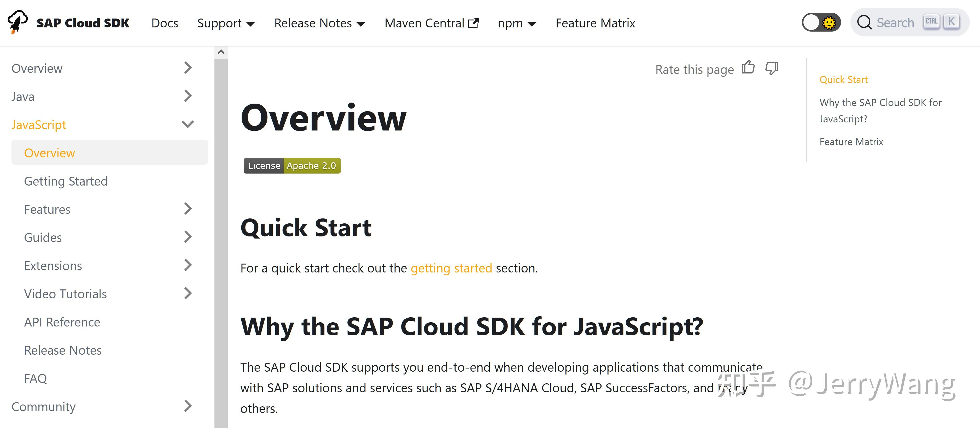Screen dimensions: 980x428
Task: Open Why the SAP Cloud SDK for JavaScript? anchor
Action: (x=880, y=110)
